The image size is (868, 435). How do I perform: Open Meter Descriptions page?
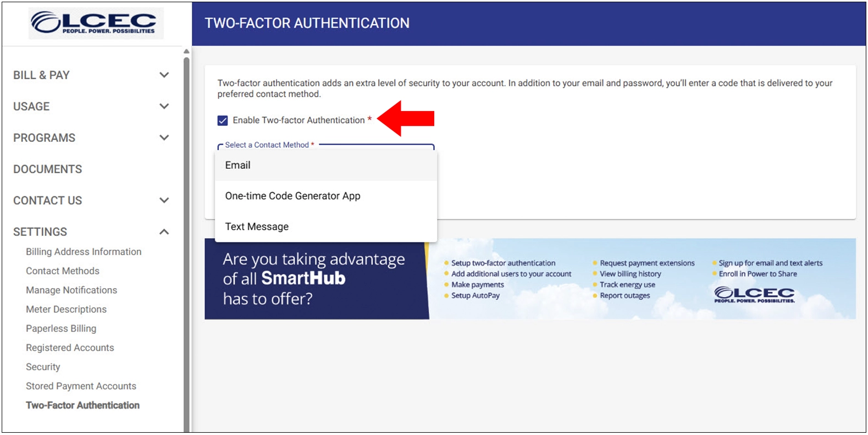click(66, 310)
